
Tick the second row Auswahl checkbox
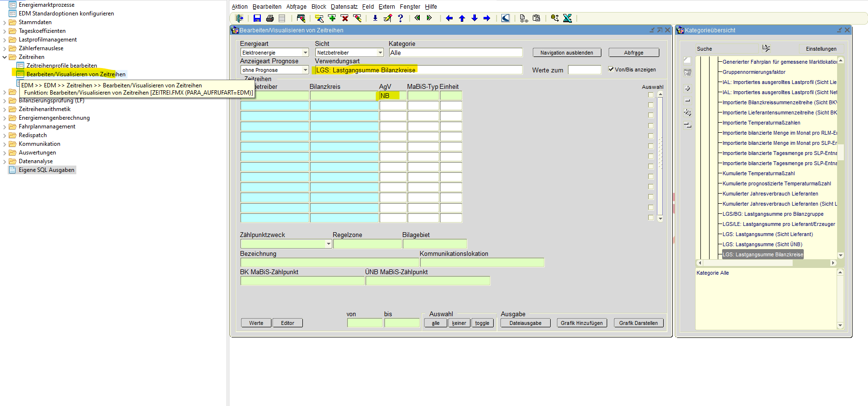[x=651, y=105]
